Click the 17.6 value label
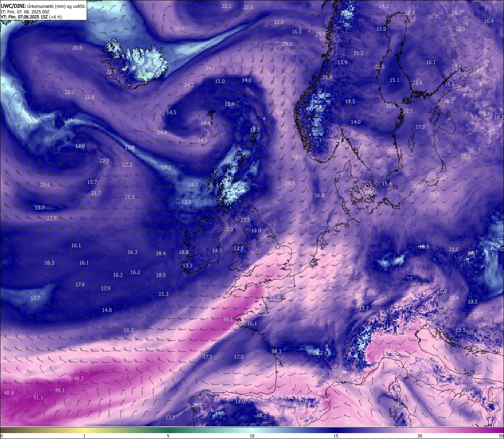This screenshot has height=439, width=504. coord(80,284)
